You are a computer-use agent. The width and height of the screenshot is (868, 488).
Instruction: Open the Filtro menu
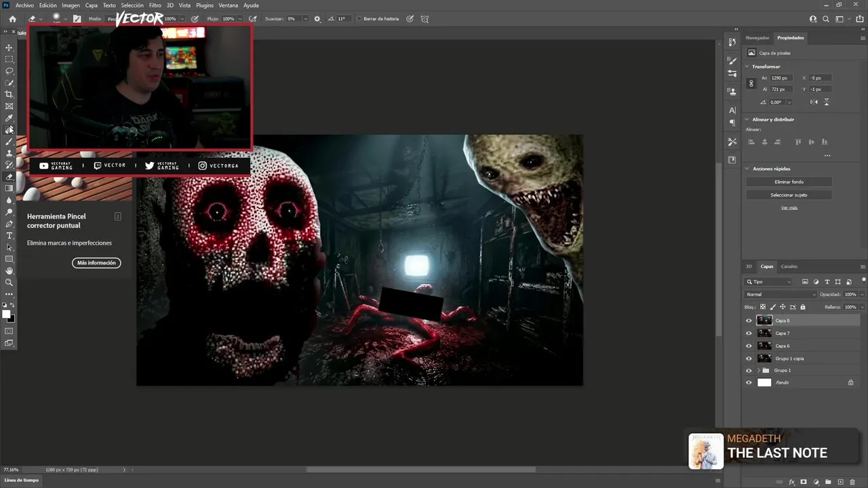155,5
